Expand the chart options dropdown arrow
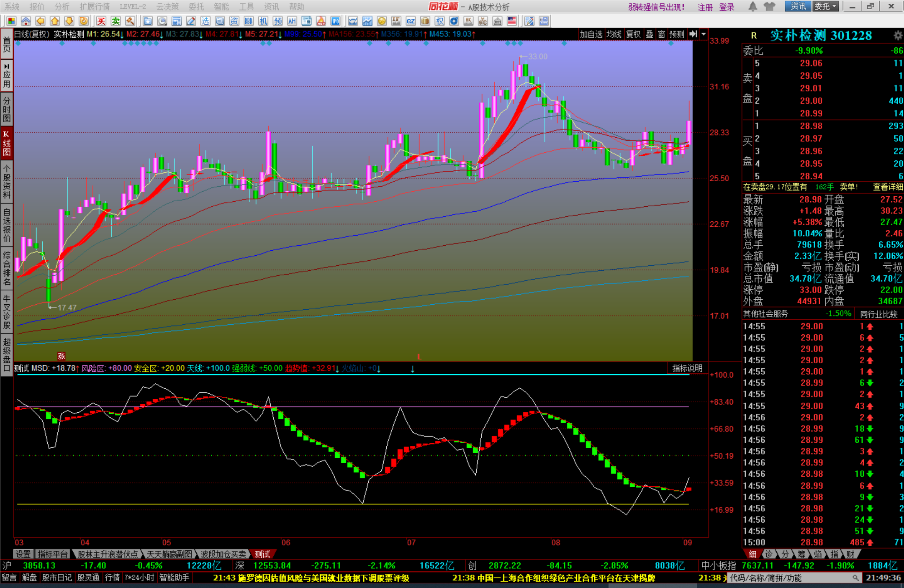This screenshot has width=904, height=588. click(x=704, y=34)
